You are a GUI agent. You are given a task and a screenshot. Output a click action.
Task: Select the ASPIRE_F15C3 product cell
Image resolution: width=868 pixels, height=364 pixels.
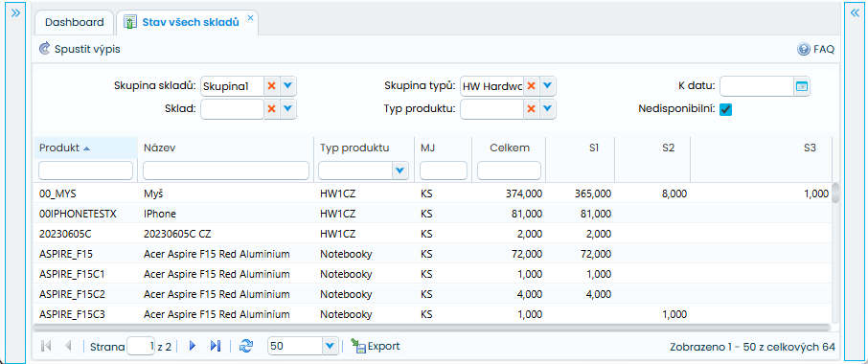point(86,314)
